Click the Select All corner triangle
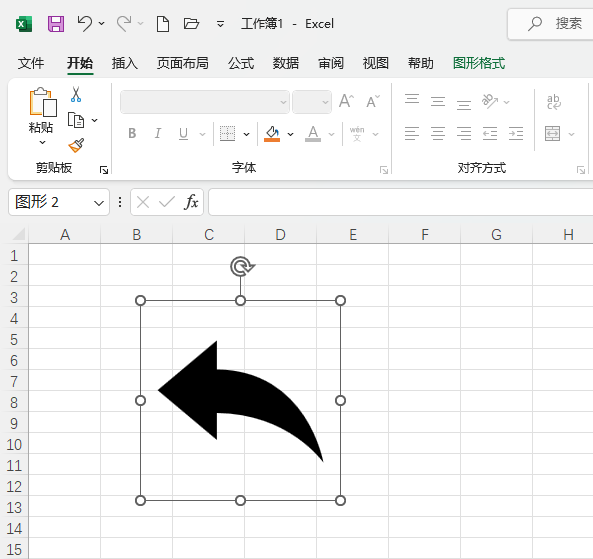This screenshot has height=559, width=593. [x=19, y=234]
